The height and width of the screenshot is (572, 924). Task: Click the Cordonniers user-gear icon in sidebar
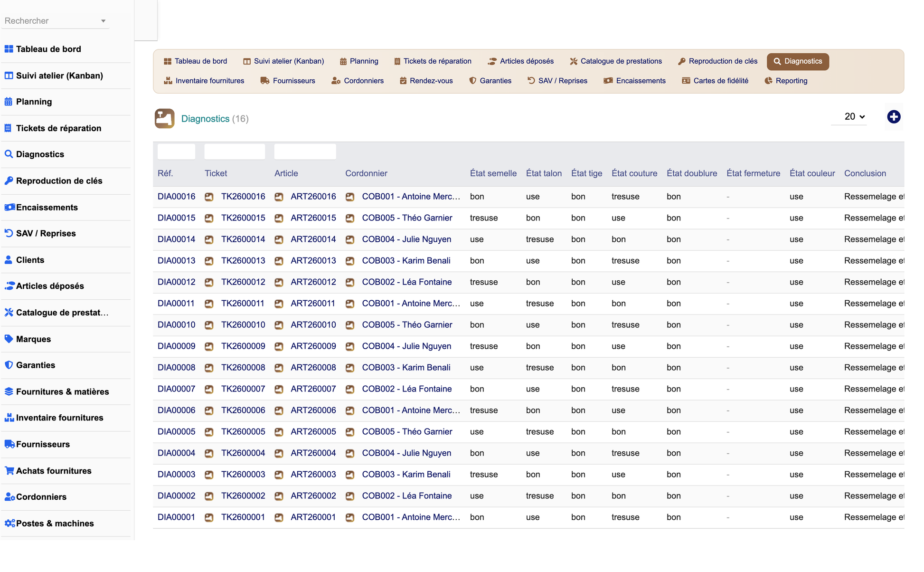tap(9, 497)
